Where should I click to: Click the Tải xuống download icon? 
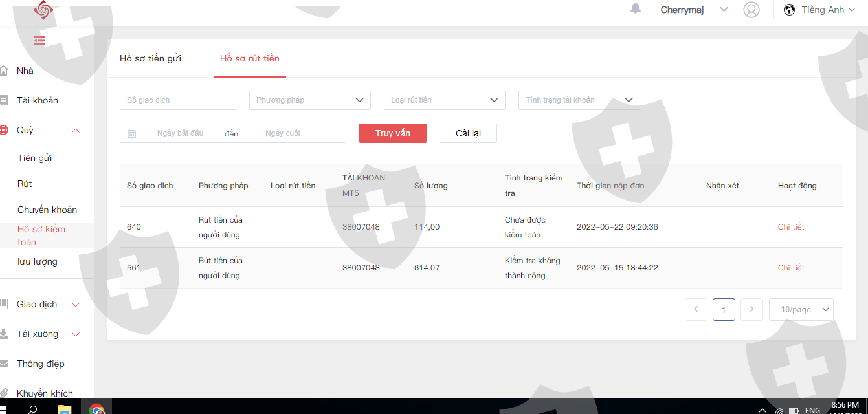point(3,334)
